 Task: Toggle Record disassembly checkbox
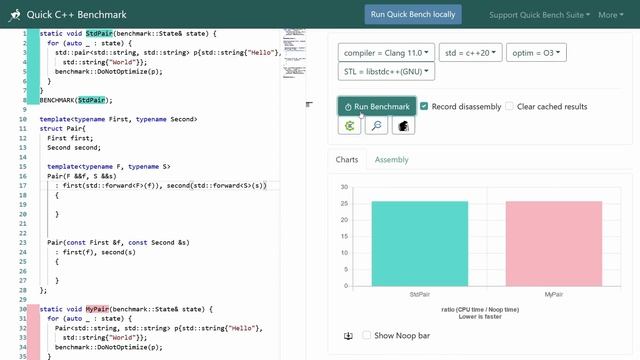point(424,106)
